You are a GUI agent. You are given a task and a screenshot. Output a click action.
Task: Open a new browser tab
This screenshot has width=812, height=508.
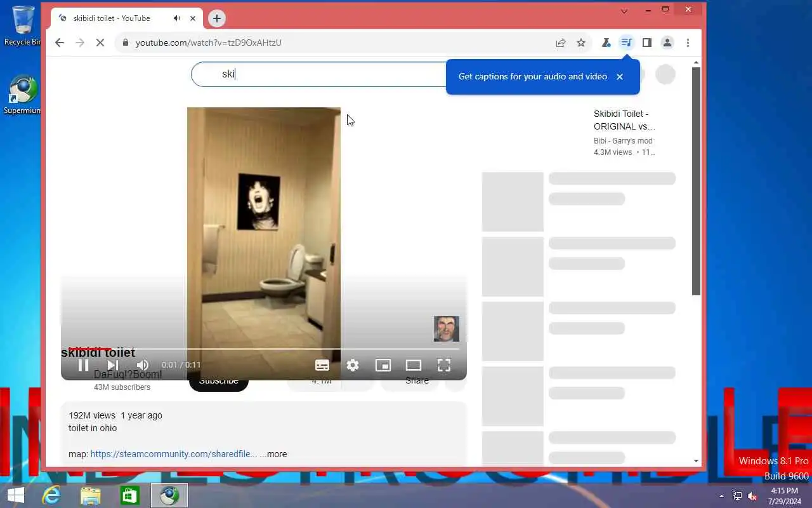(217, 18)
